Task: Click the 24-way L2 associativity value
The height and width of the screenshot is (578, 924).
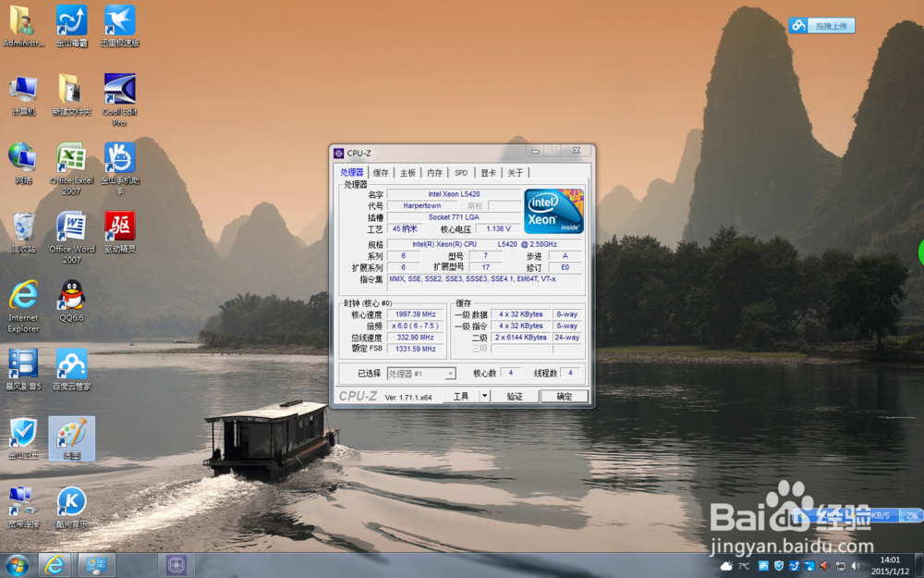Action: [567, 338]
